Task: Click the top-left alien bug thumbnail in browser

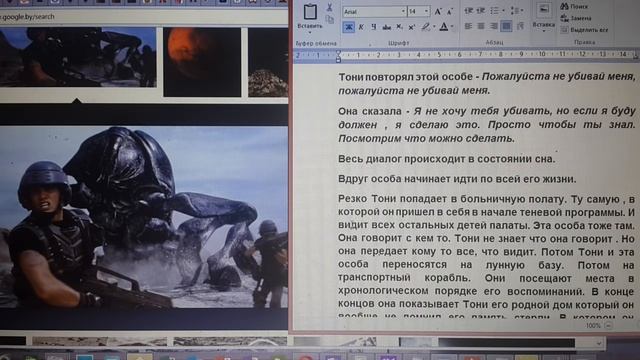Action: tap(78, 57)
